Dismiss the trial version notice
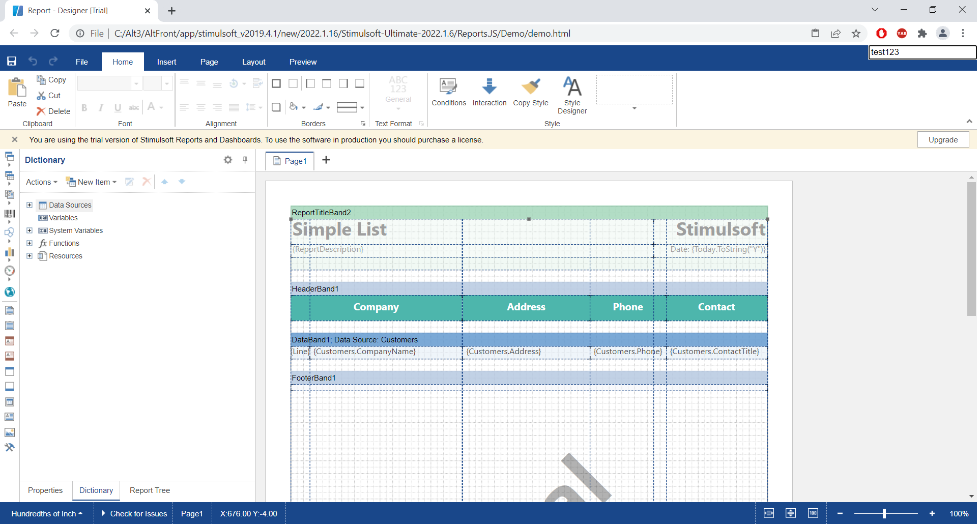Screen dimensions: 980x524 pos(15,139)
